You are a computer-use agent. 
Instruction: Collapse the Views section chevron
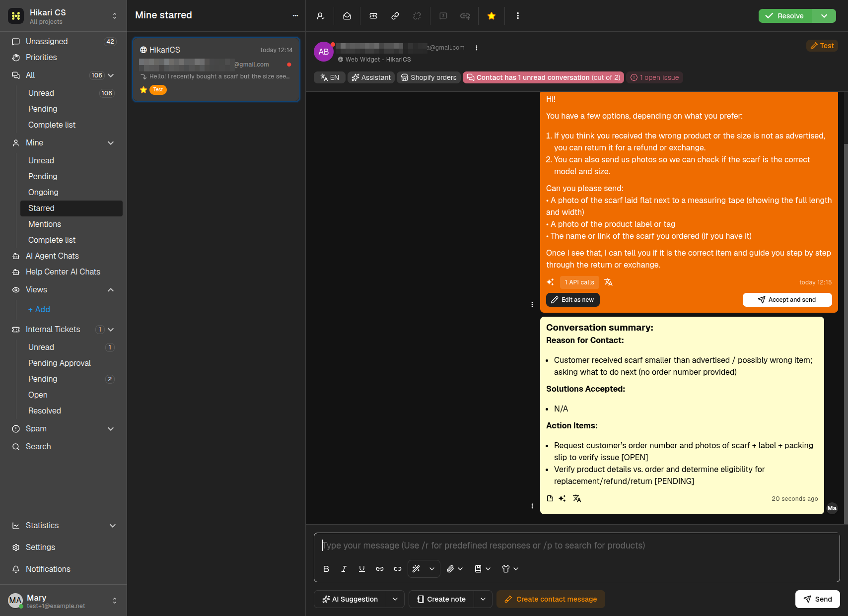111,290
